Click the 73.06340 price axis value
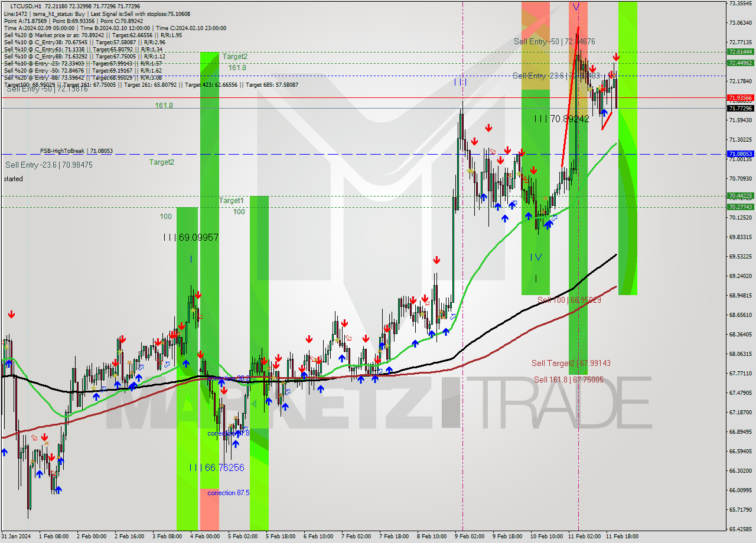 tap(740, 23)
